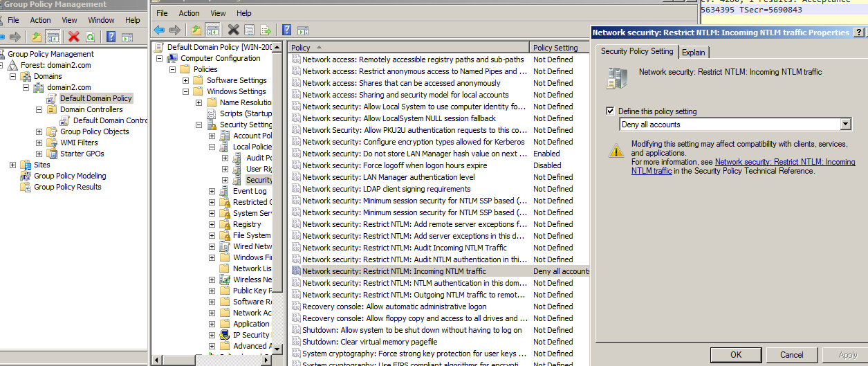Image resolution: width=868 pixels, height=366 pixels.
Task: Click the Computer Configuration computer icon
Action: tap(173, 58)
